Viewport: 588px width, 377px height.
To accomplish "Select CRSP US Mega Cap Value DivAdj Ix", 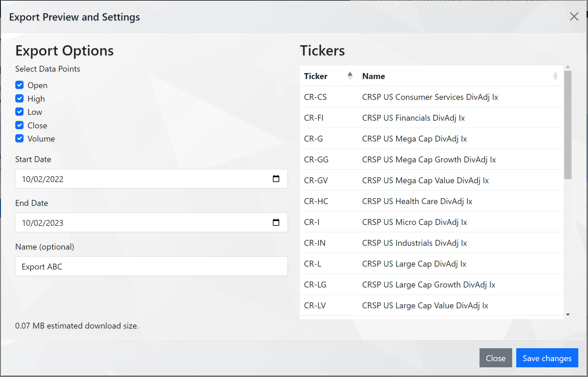I will tap(425, 180).
